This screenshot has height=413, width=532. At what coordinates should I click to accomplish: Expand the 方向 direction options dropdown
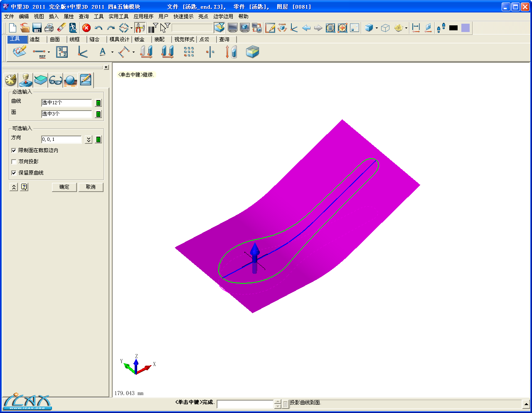pyautogui.click(x=89, y=140)
